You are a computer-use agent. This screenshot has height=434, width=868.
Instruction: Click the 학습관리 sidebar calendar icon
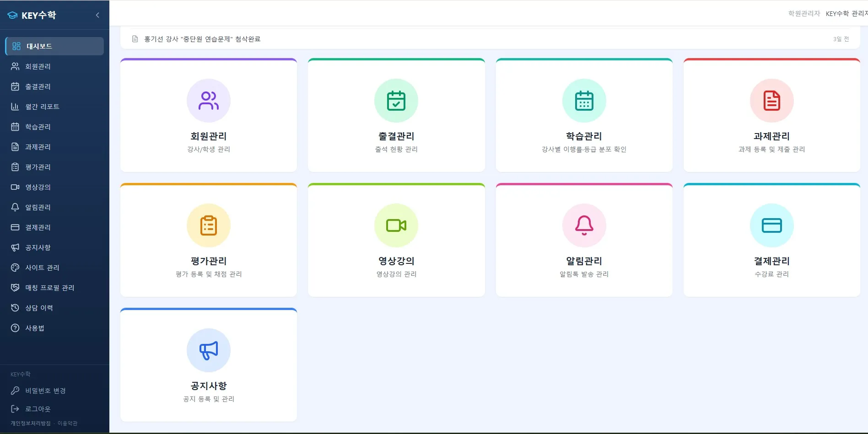tap(15, 127)
